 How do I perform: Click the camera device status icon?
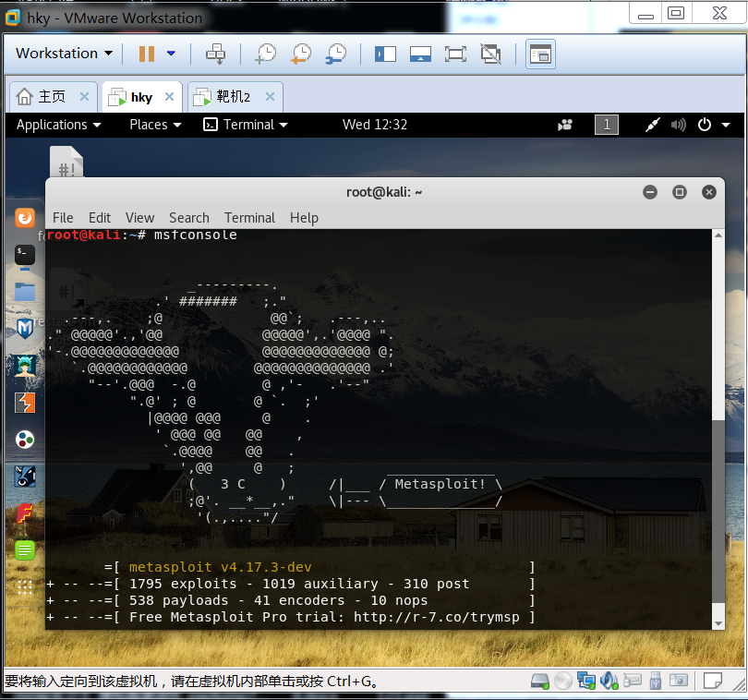click(x=679, y=681)
